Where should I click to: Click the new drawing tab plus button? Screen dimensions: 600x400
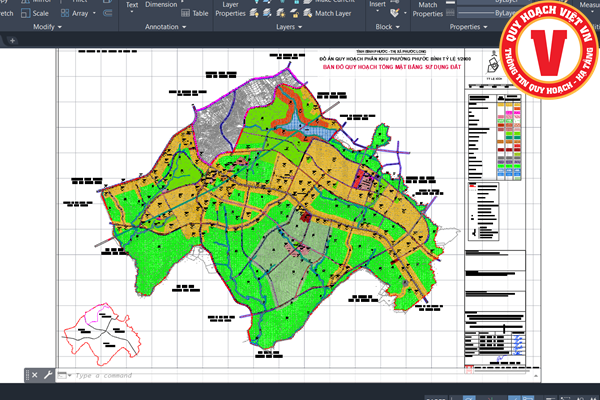(13, 41)
